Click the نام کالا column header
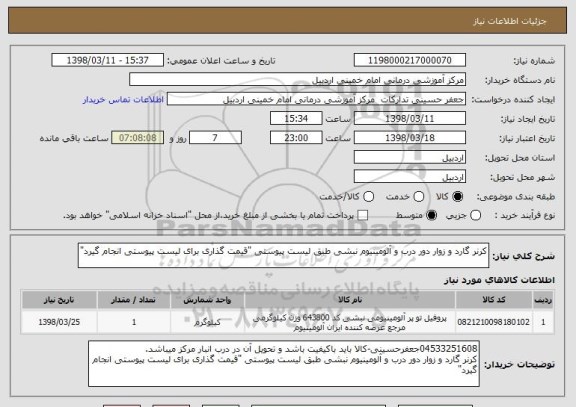Viewport: 576px width, 407px height. click(x=350, y=300)
